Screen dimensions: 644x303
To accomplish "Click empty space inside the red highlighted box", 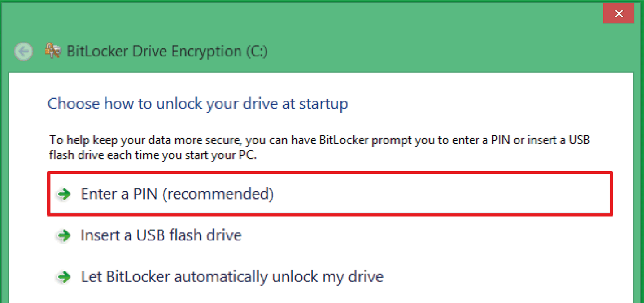I will (439, 194).
